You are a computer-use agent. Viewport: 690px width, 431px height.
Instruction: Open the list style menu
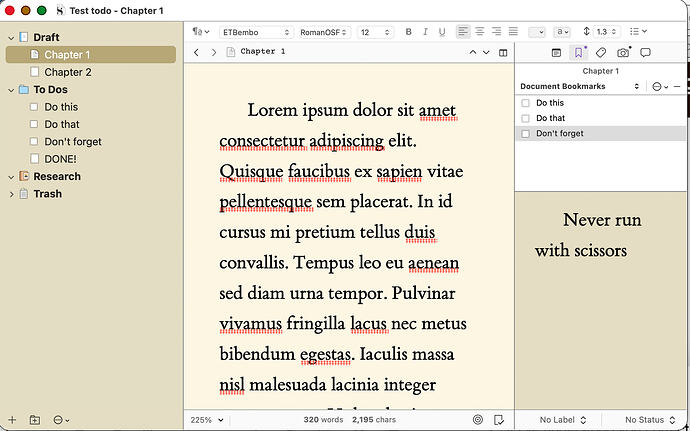[638, 32]
